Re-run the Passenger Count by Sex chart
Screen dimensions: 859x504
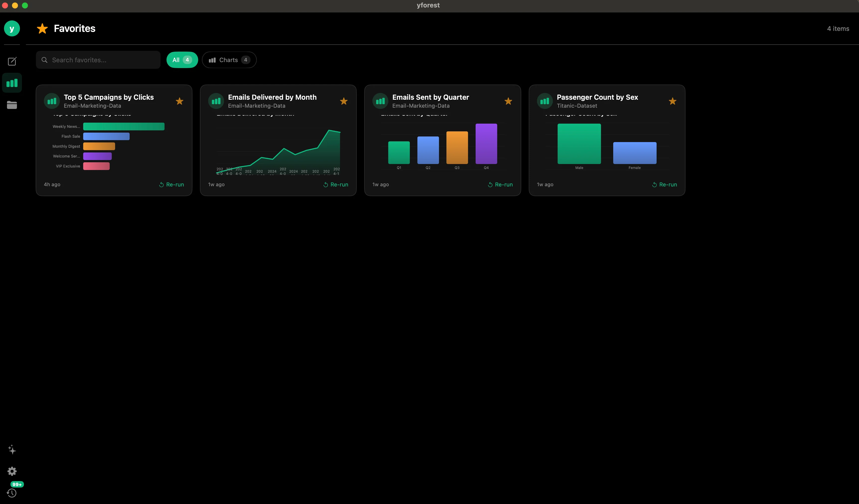tap(664, 184)
